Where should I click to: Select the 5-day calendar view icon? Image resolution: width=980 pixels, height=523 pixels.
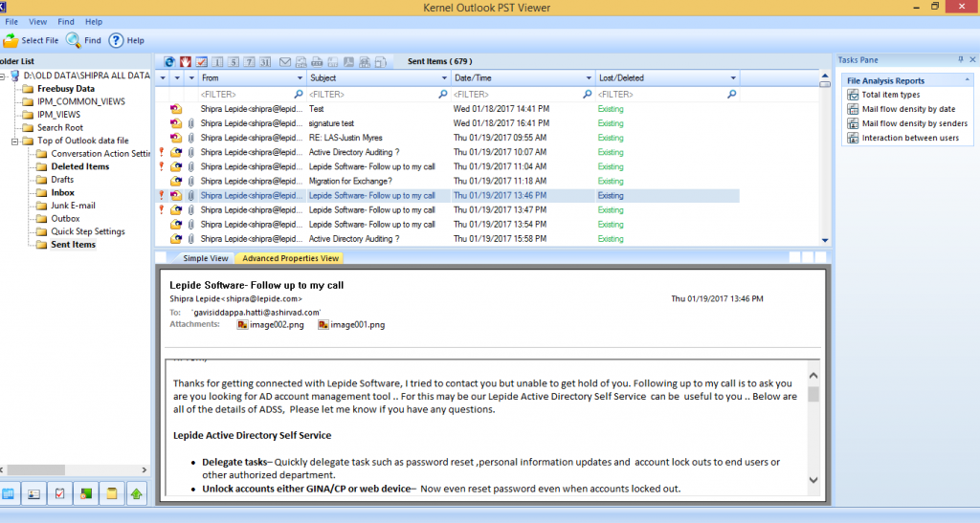[x=234, y=62]
